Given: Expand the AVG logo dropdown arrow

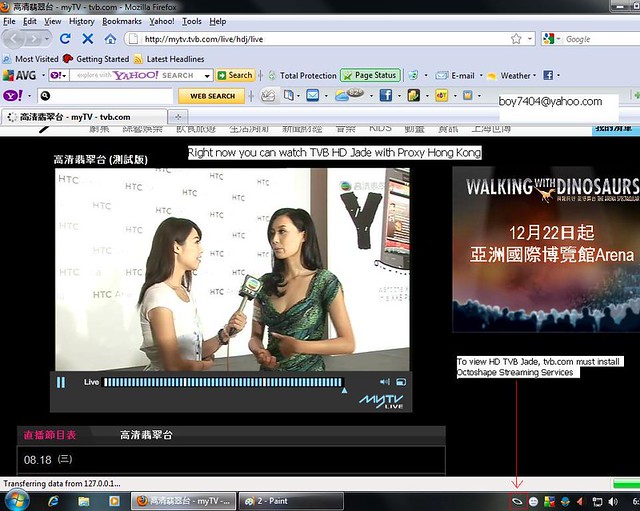Looking at the screenshot, I should click(43, 76).
